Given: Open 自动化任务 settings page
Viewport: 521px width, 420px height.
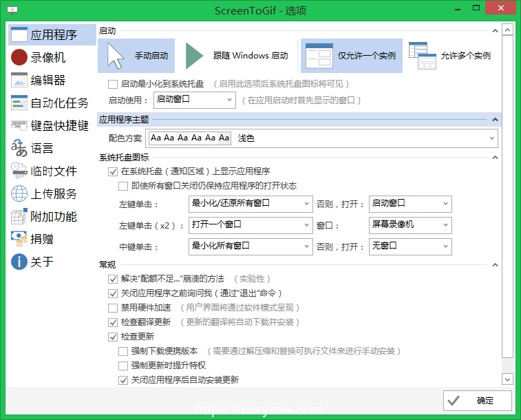Looking at the screenshot, I should 52,103.
